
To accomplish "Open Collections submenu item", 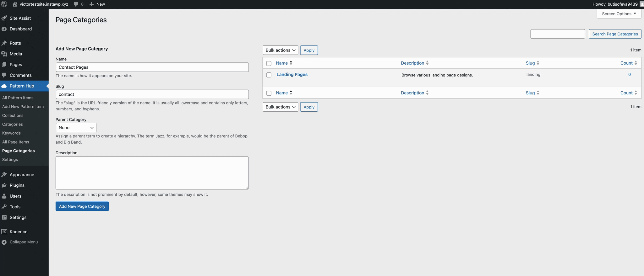I will [x=13, y=115].
